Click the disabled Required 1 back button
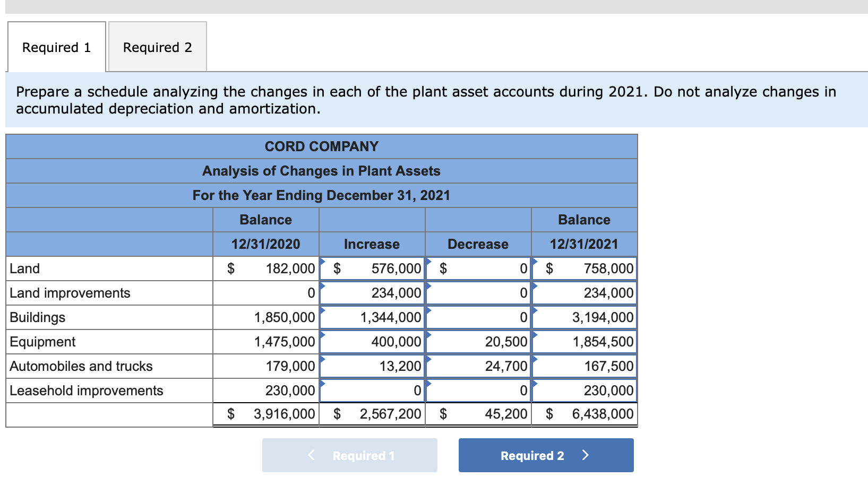The width and height of the screenshot is (868, 486). (350, 455)
